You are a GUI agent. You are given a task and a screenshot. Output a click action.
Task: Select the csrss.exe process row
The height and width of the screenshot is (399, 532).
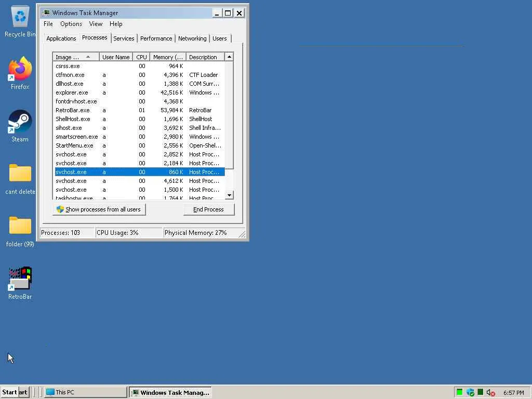pos(139,66)
